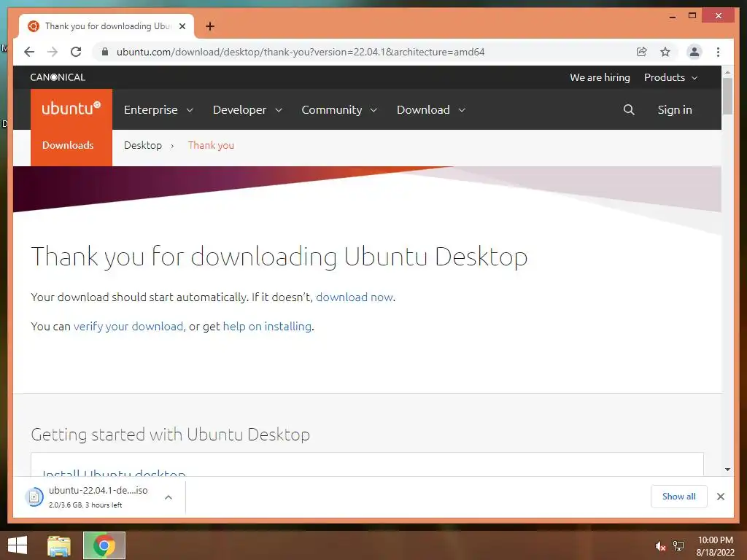The height and width of the screenshot is (560, 747).
Task: Open the 'verify your download' link
Action: tap(128, 326)
